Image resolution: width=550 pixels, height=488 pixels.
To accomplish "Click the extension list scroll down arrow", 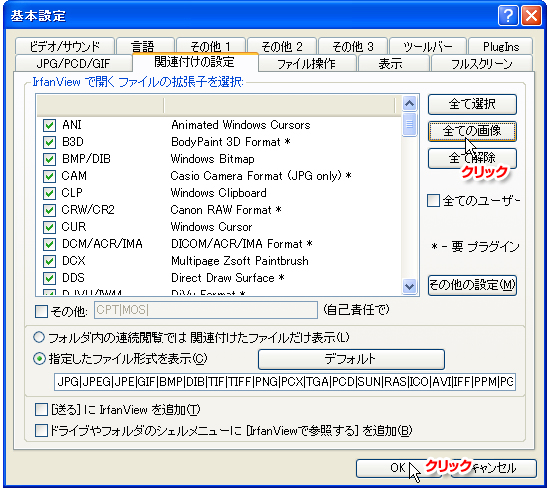I will 409,286.
